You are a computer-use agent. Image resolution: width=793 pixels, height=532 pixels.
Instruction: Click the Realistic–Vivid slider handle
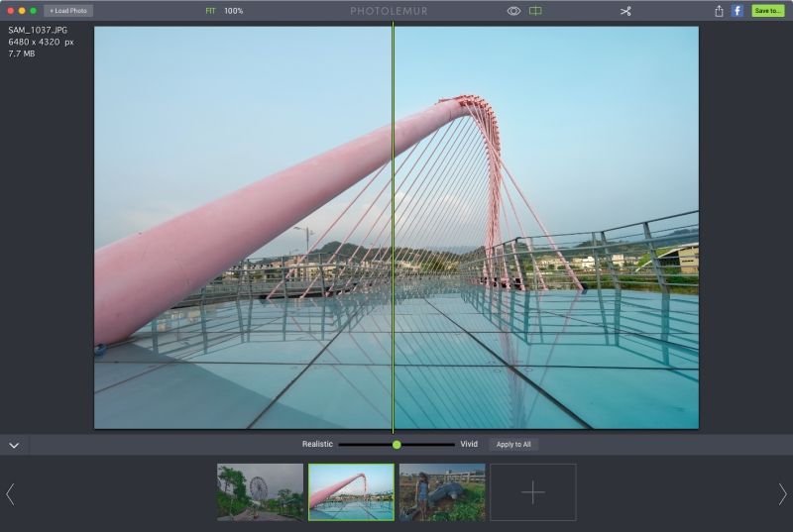[396, 445]
